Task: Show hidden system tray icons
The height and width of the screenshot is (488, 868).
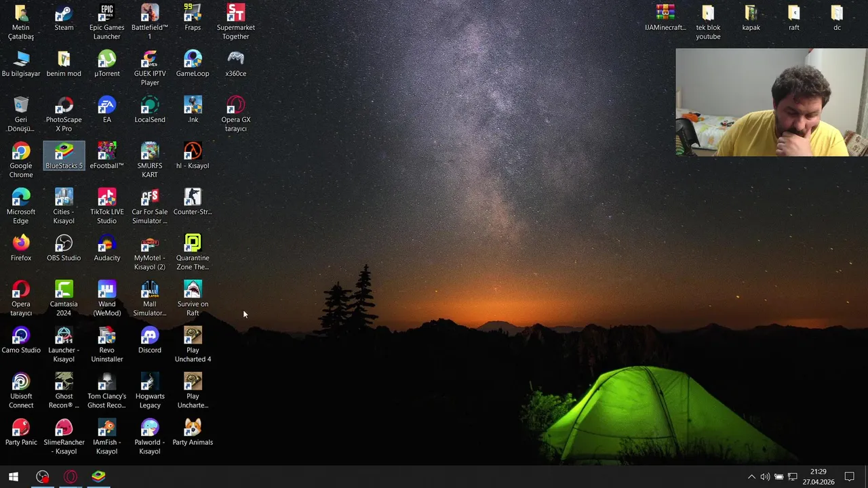Action: click(751, 476)
